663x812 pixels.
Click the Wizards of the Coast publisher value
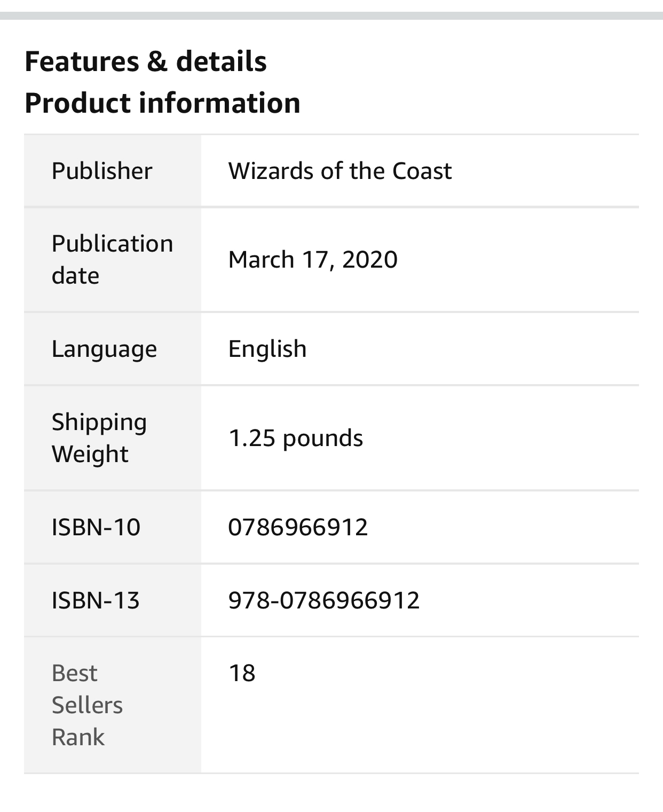340,171
